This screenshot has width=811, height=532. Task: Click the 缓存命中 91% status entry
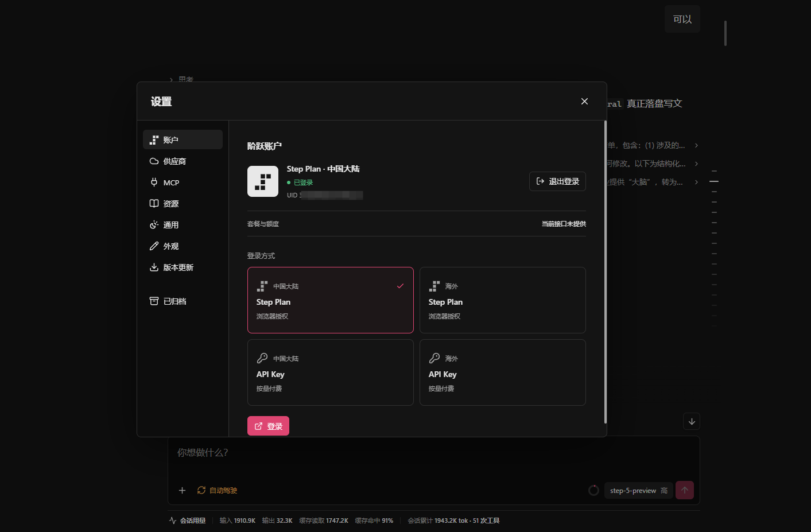pyautogui.click(x=374, y=521)
